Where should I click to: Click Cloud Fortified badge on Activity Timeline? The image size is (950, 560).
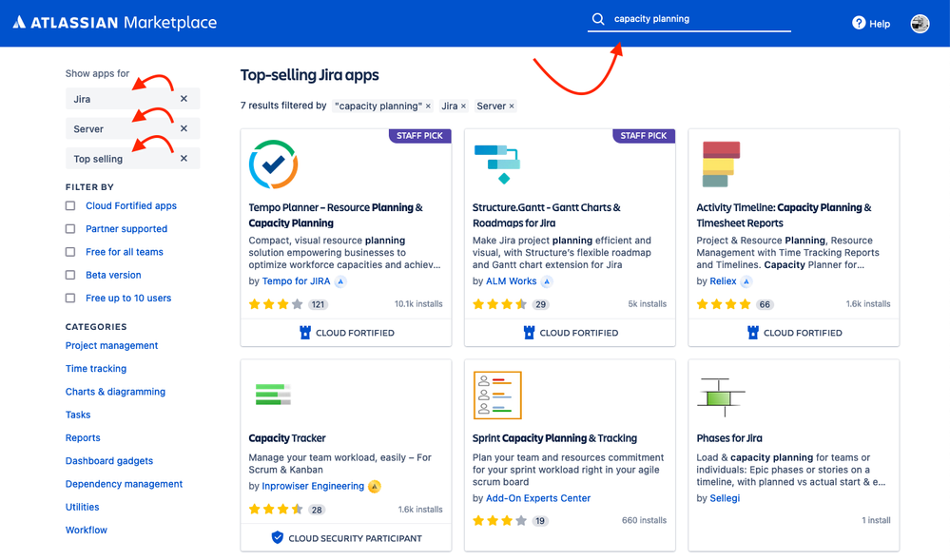click(794, 333)
